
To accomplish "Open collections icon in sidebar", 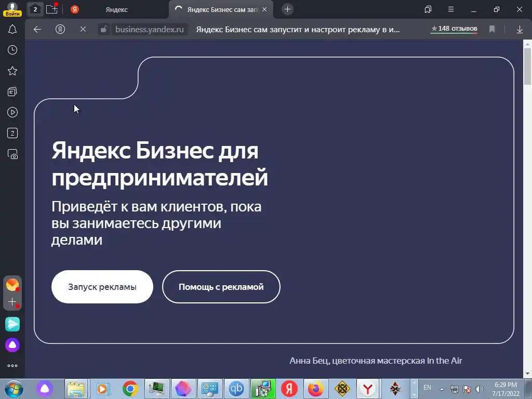I will (x=12, y=91).
